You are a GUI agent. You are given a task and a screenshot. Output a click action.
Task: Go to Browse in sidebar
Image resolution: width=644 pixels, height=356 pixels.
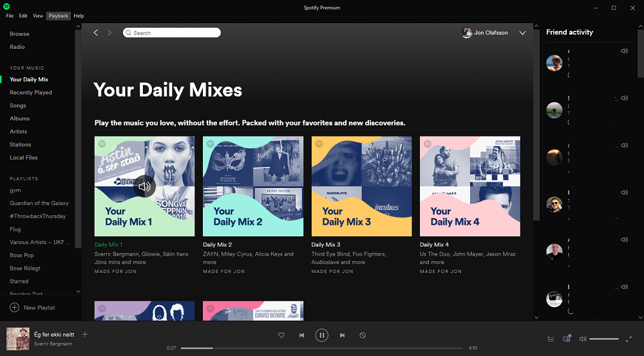click(x=19, y=34)
